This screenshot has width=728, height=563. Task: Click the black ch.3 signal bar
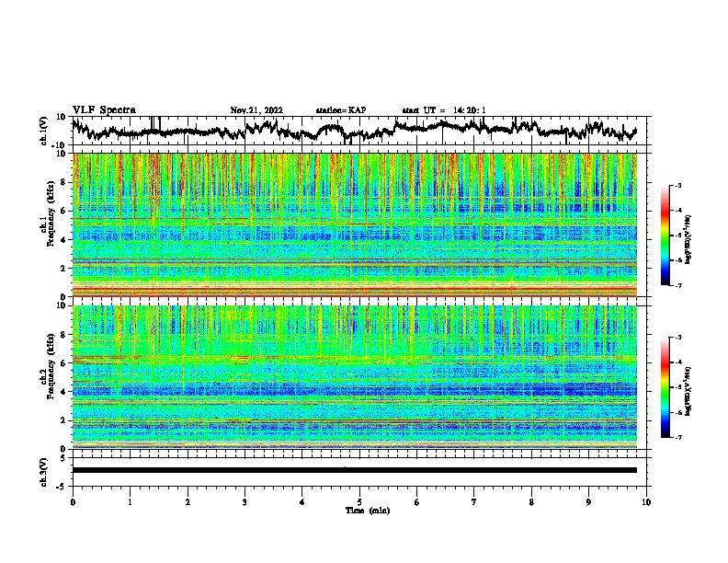point(355,470)
